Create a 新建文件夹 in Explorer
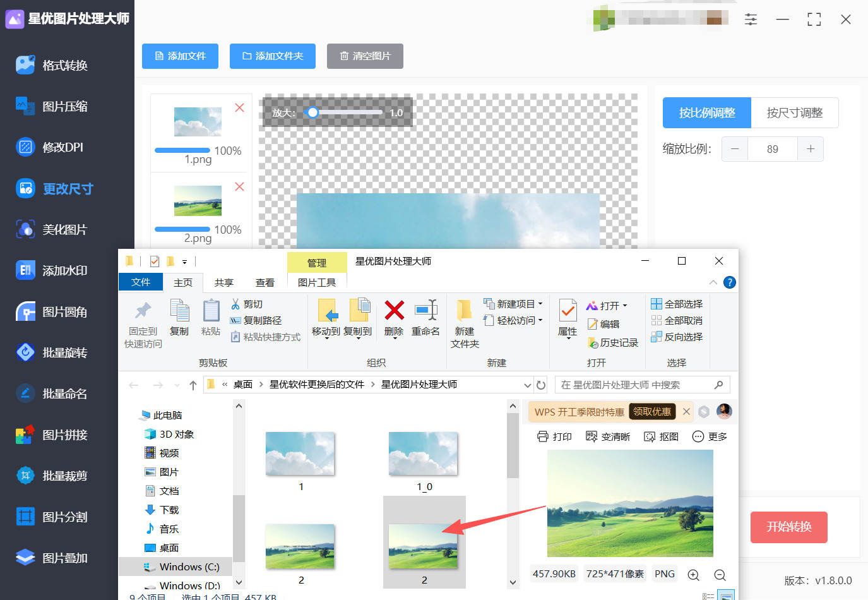Image resolution: width=868 pixels, height=600 pixels. click(x=465, y=323)
